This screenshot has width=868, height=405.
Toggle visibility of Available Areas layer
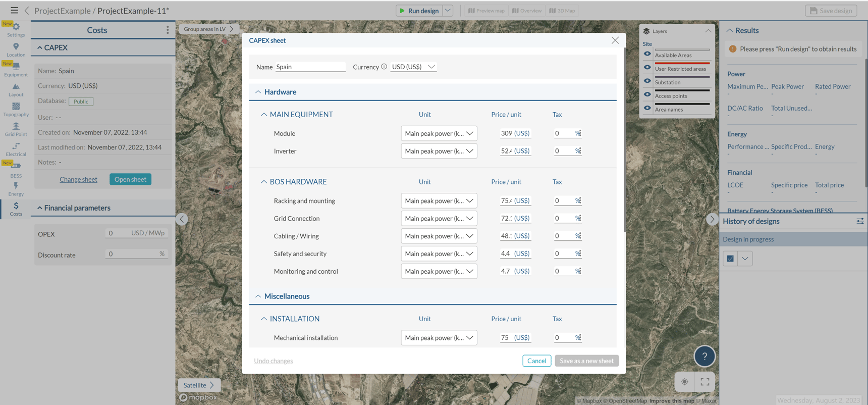click(647, 54)
